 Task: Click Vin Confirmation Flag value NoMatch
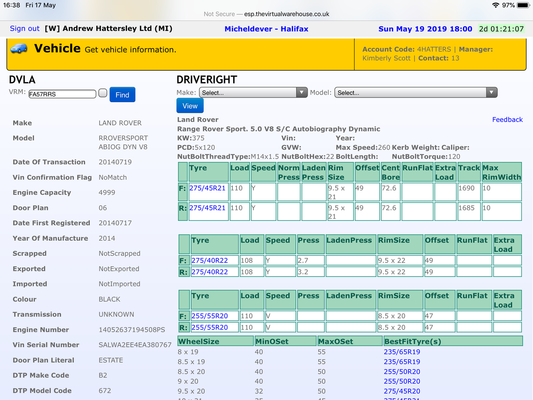coord(113,177)
